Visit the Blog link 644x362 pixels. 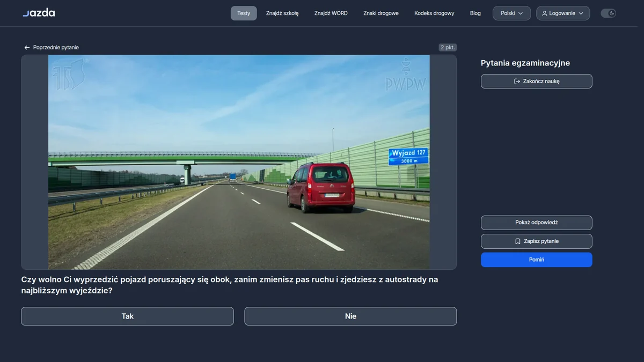tap(475, 13)
